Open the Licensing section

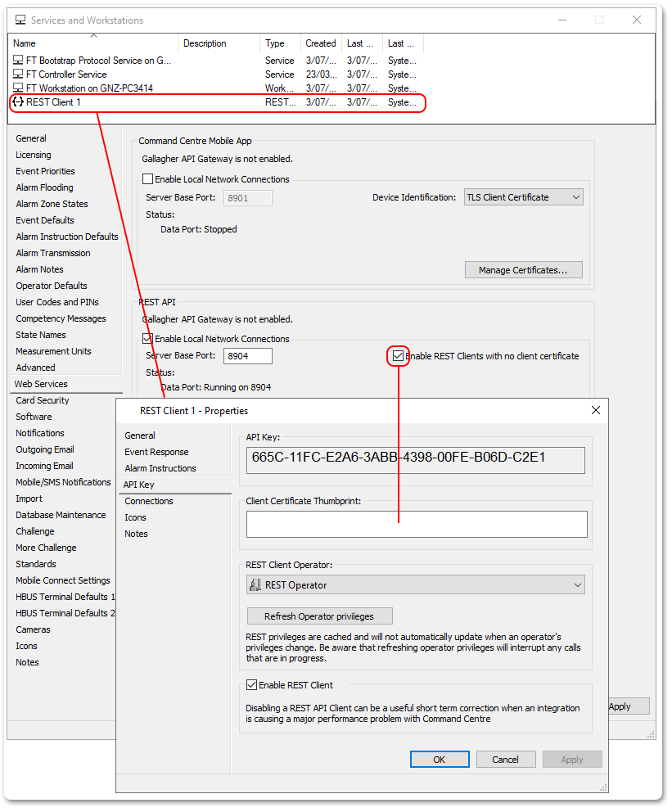33,155
